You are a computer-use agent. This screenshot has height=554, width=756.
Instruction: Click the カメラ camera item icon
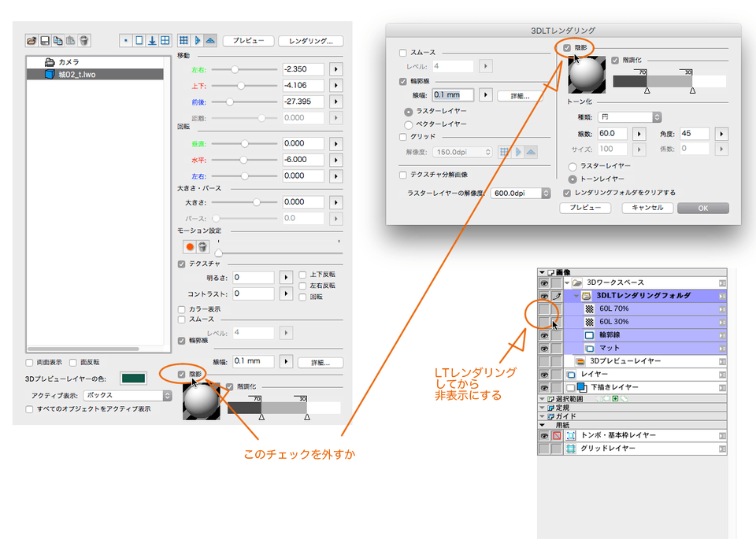pos(50,61)
